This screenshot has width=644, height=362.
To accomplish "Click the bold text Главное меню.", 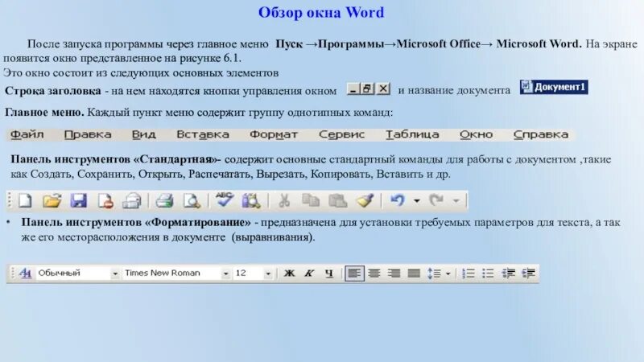I will [x=44, y=112].
